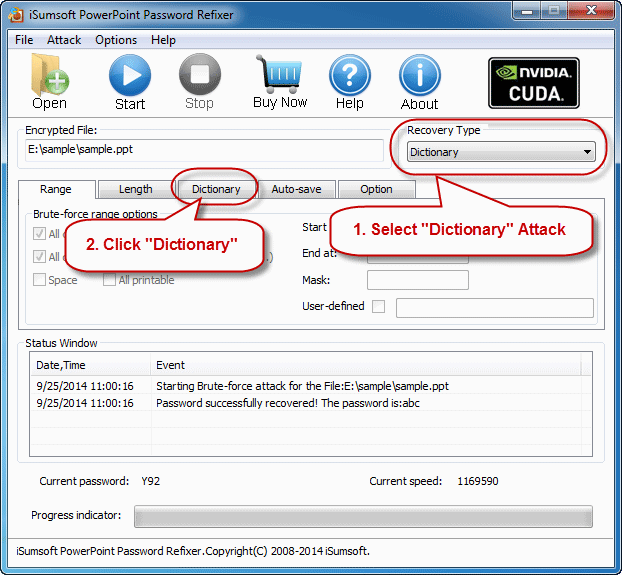Open the Attack menu
The width and height of the screenshot is (622, 575).
64,40
